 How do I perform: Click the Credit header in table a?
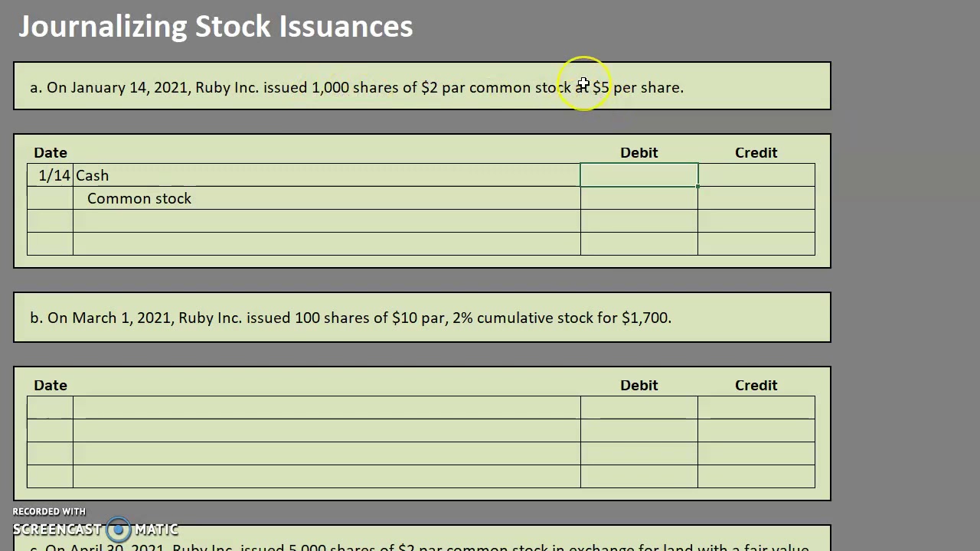[x=756, y=152]
